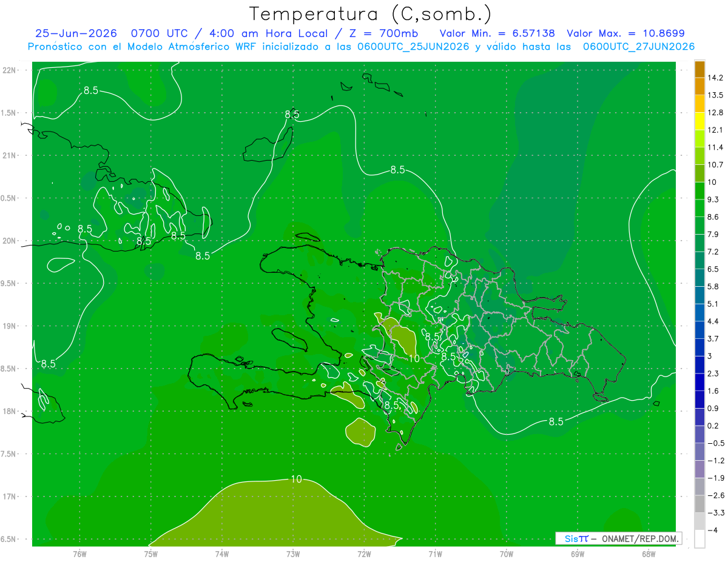Image resolution: width=728 pixels, height=562 pixels.
Task: Click the "11.4" color scale label
Action: [715, 147]
